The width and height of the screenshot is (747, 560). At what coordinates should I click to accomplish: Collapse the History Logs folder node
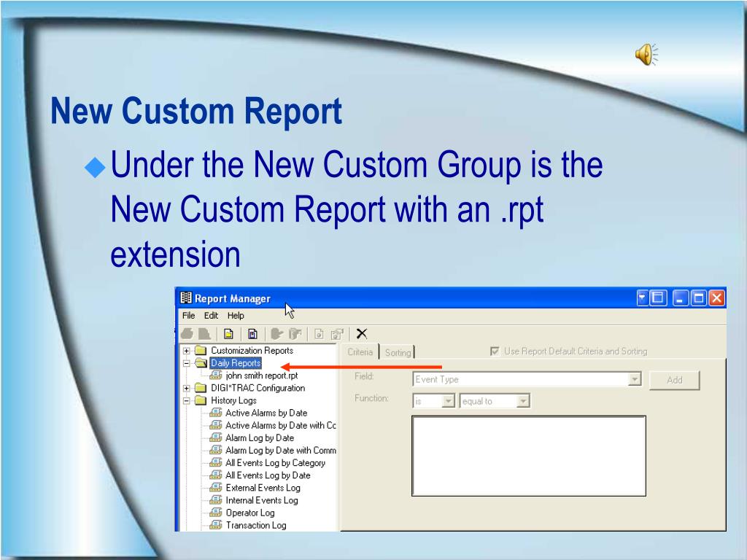(x=186, y=400)
